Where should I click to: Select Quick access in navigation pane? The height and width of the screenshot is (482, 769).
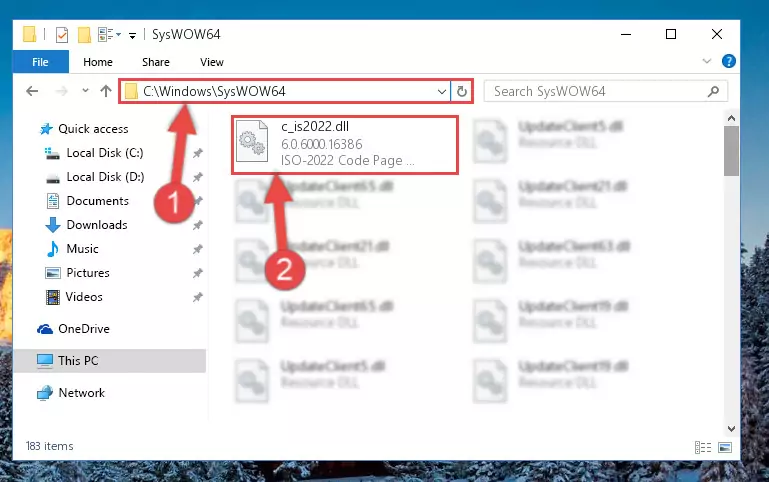pos(93,129)
